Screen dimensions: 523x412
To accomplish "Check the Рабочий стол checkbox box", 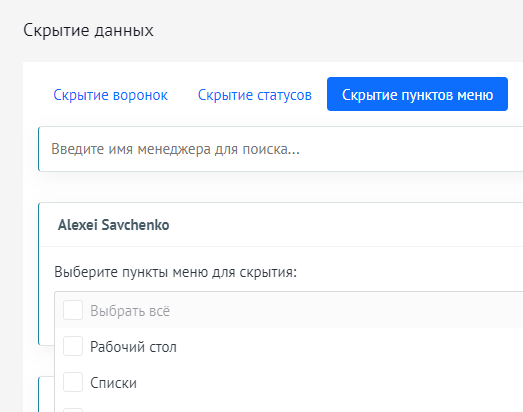I will [73, 346].
